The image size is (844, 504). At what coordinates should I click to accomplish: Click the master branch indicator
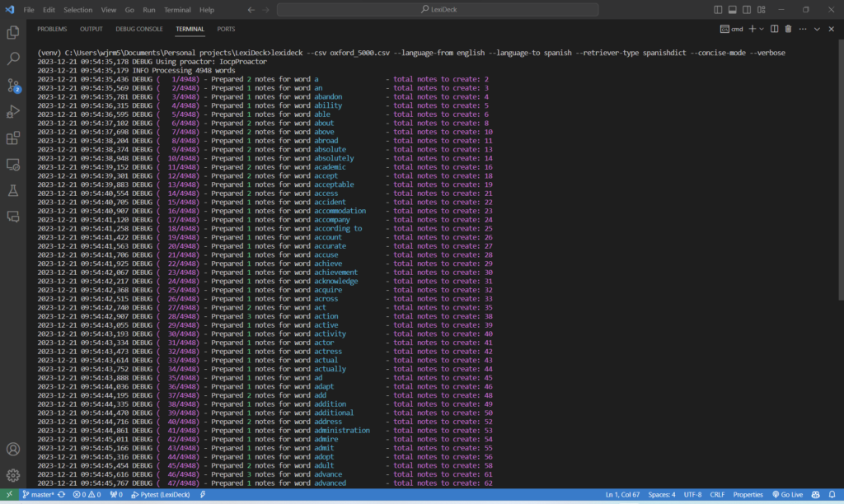pos(38,495)
